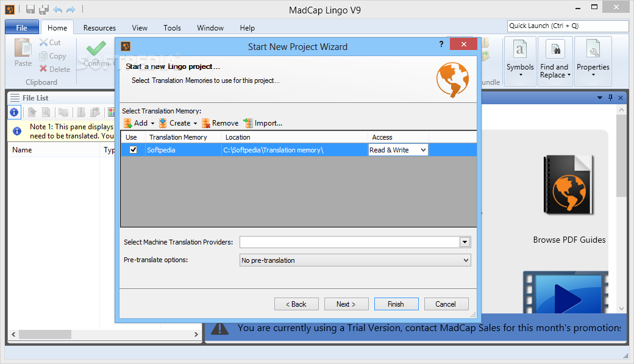Expand the Properties dropdown arrow
Screen dimensions: 634x364
[593, 75]
